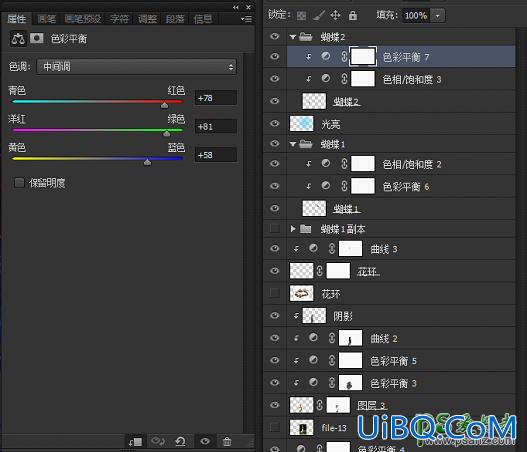Show the file-13 layer
This screenshot has height=452, width=527.
coord(275,427)
